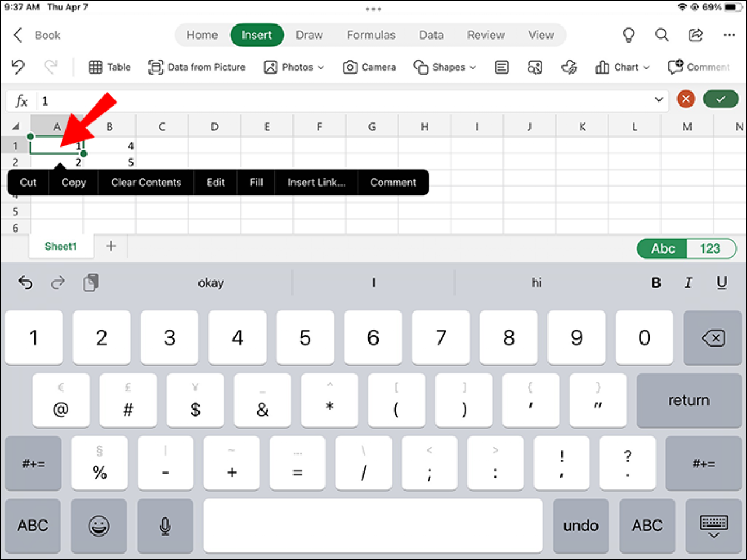Tap the suggestion word okay
This screenshot has height=560, width=747.
click(x=211, y=283)
